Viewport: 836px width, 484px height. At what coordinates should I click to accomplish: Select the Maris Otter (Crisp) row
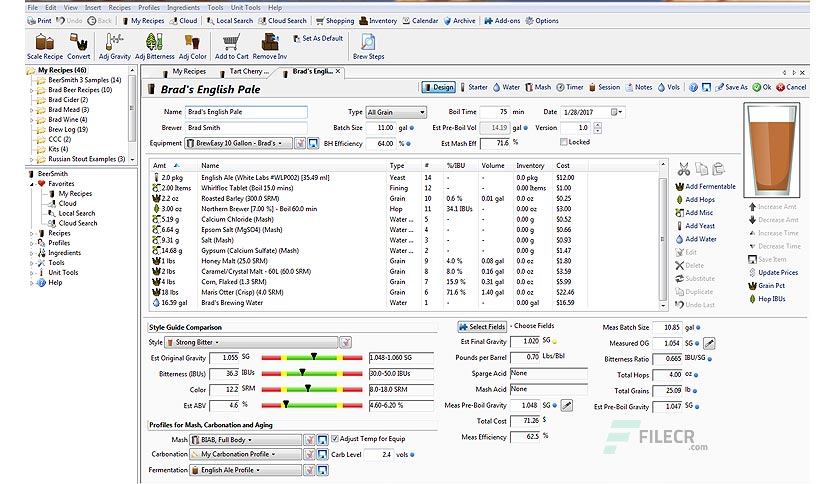(406, 293)
